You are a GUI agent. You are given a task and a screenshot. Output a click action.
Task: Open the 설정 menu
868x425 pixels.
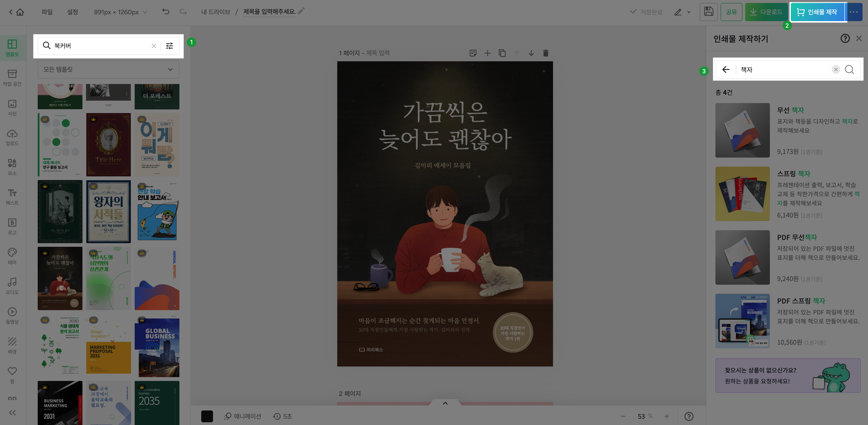point(72,12)
